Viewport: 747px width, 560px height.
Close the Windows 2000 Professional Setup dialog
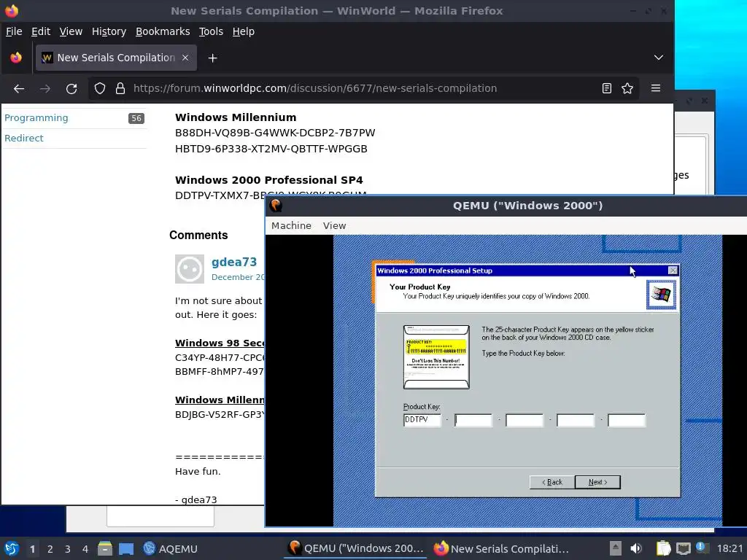point(673,271)
